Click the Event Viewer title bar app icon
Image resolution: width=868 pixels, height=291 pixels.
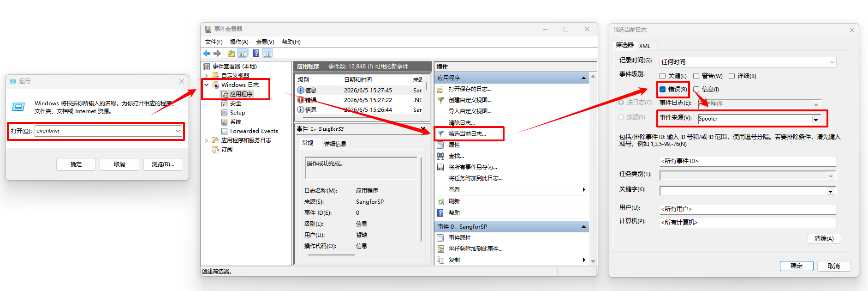coord(208,29)
